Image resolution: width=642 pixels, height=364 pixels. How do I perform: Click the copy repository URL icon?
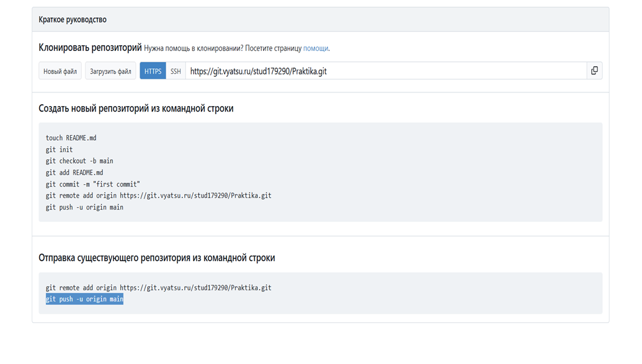(594, 71)
